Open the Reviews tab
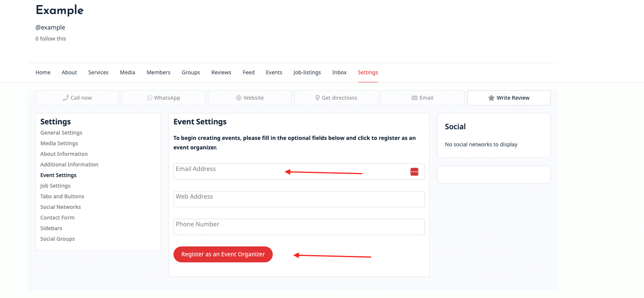The height and width of the screenshot is (298, 644). click(221, 72)
